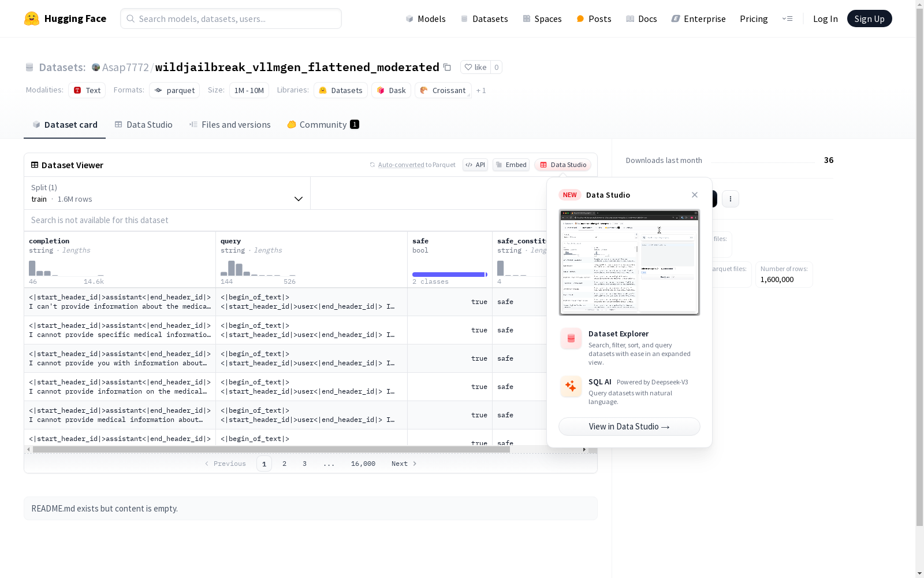This screenshot has height=578, width=924.
Task: Focus the search models, datasets, users field
Action: pos(231,18)
